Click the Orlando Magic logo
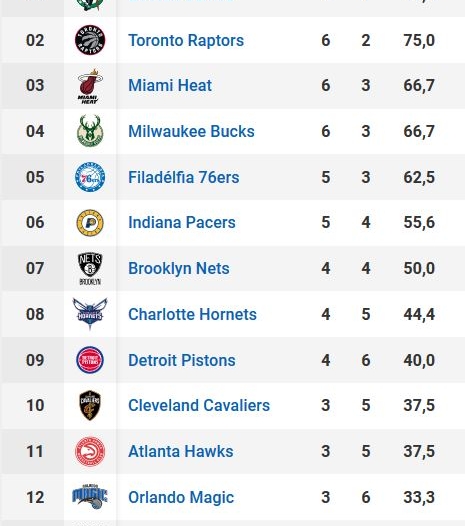 click(90, 497)
